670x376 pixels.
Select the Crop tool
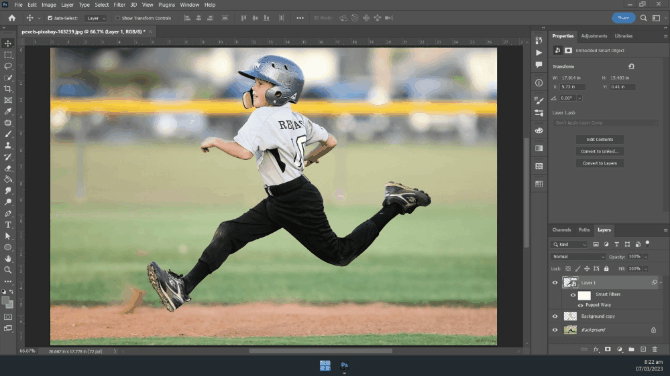point(8,89)
